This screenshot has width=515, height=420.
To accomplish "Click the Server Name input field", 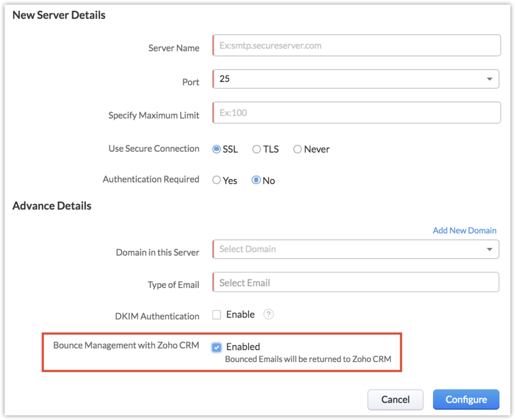I will pyautogui.click(x=356, y=46).
